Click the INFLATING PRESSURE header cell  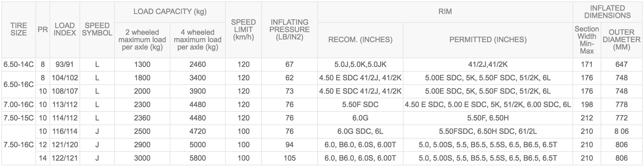pyautogui.click(x=289, y=29)
